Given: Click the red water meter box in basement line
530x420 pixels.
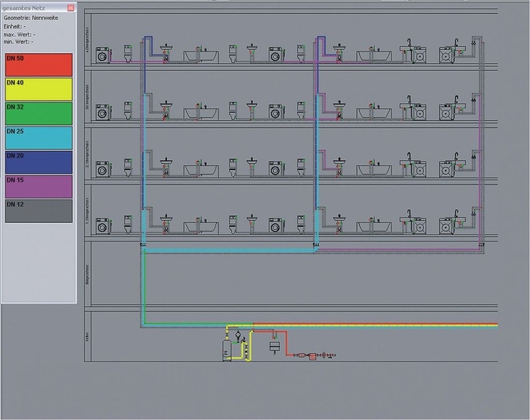Looking at the screenshot, I should point(313,356).
